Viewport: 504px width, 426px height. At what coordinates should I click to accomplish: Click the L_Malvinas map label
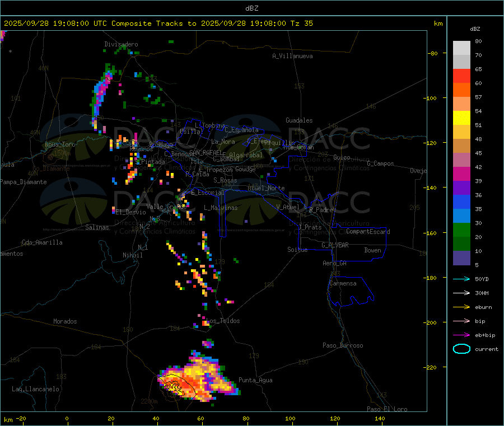(x=221, y=208)
